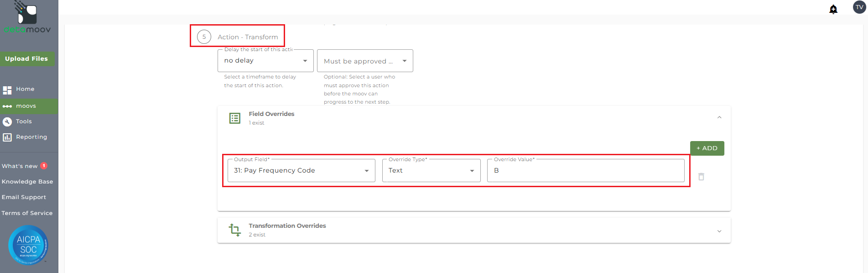Click the Upload Files button
The height and width of the screenshot is (273, 868).
[x=26, y=59]
